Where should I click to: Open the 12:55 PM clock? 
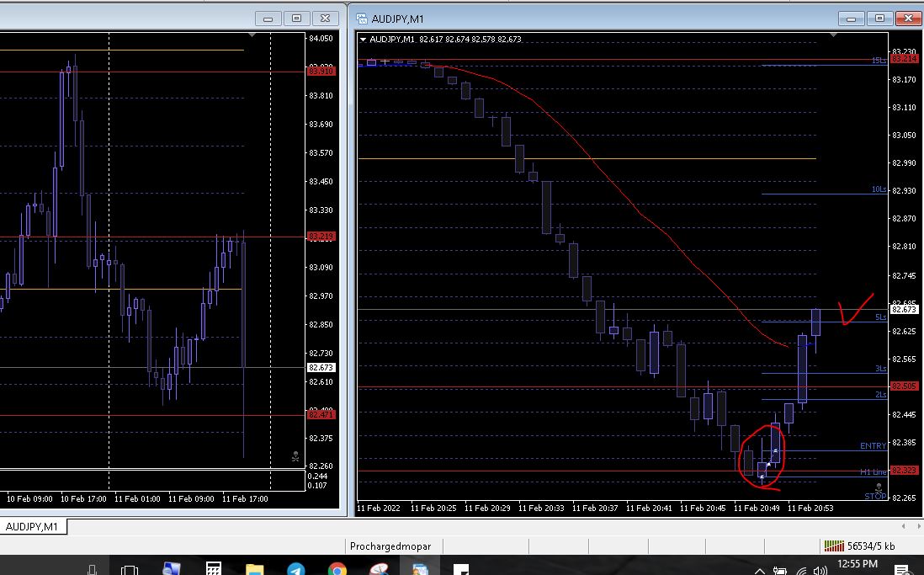(858, 564)
